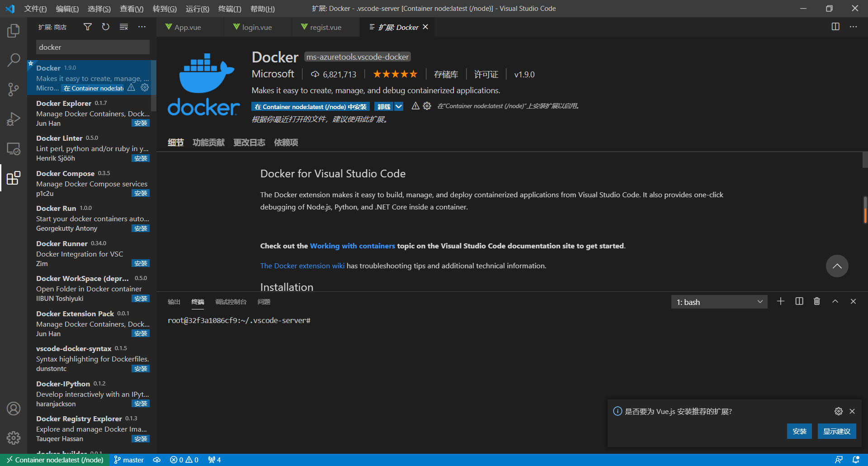The height and width of the screenshot is (466, 868).
Task: Dismiss the Vue.js recommendation notification
Action: (852, 411)
